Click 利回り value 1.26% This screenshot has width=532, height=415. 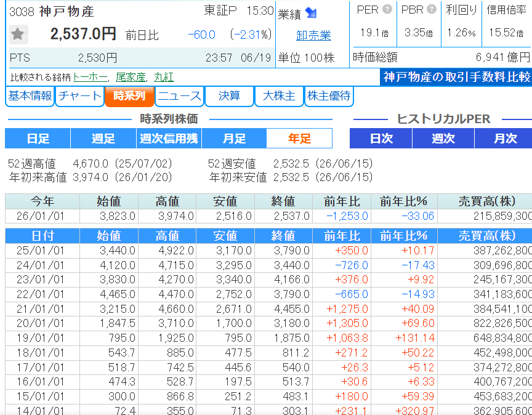pos(461,33)
